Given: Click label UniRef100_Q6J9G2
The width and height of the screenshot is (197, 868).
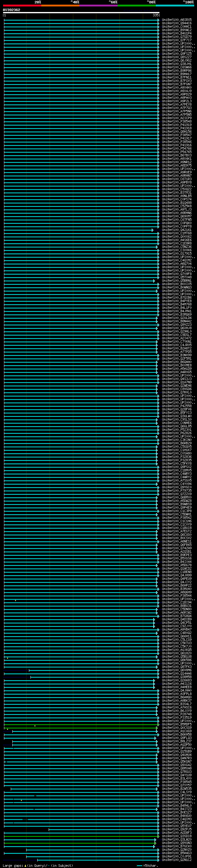Looking at the screenshot, I should pyautogui.click(x=177, y=61).
